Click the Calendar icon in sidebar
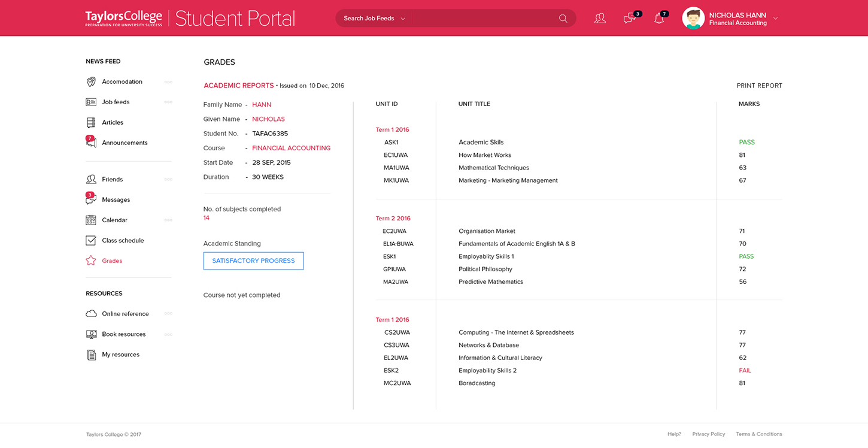The width and height of the screenshot is (868, 448). coord(91,220)
